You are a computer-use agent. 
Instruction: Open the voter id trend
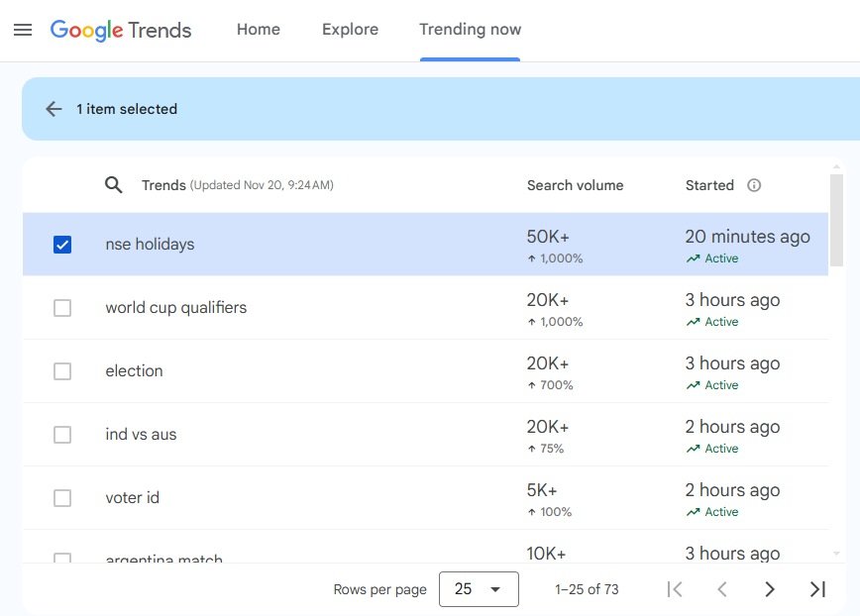pyautogui.click(x=133, y=498)
